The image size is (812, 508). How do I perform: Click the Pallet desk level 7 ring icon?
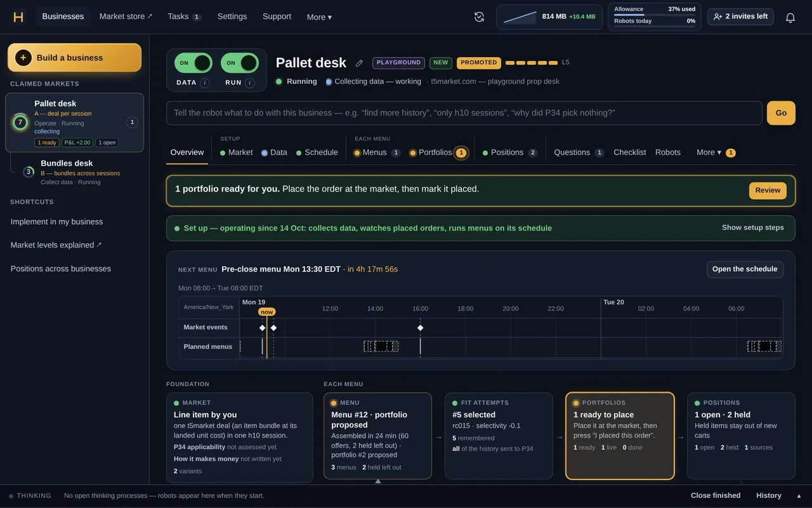tap(20, 123)
